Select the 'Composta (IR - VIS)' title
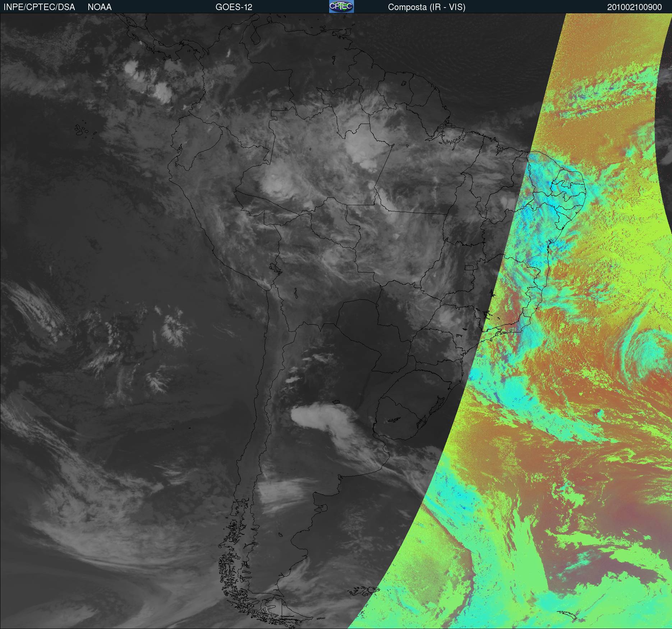This screenshot has width=672, height=629. [427, 7]
